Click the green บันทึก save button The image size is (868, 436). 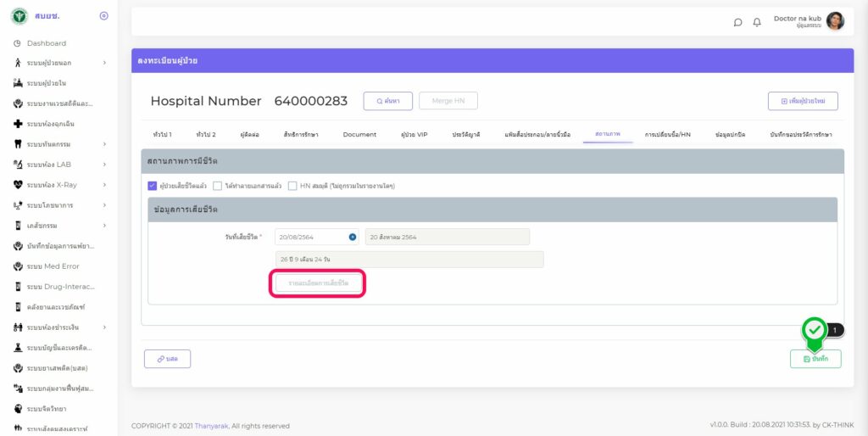coord(815,359)
